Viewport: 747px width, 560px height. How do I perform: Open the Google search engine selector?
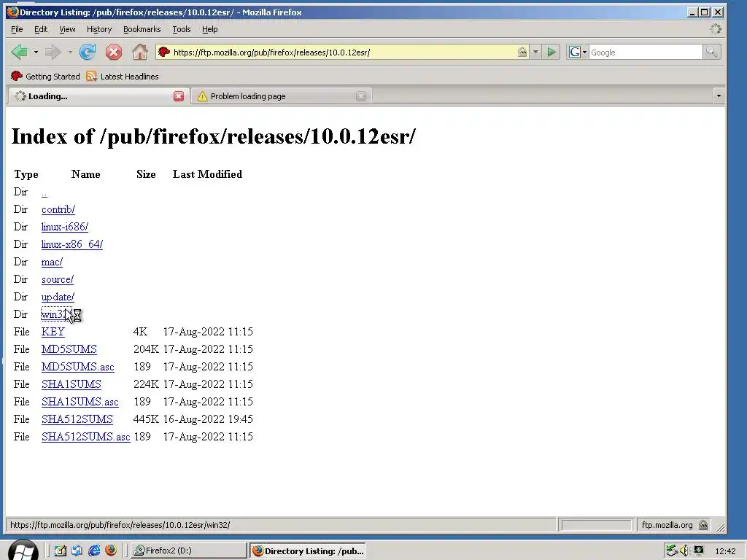pos(578,52)
